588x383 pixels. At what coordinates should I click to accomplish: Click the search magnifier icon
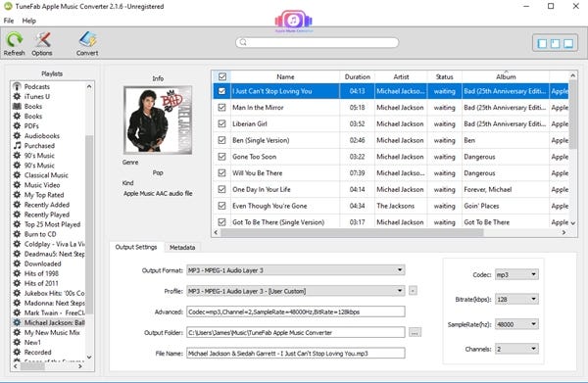pyautogui.click(x=243, y=42)
